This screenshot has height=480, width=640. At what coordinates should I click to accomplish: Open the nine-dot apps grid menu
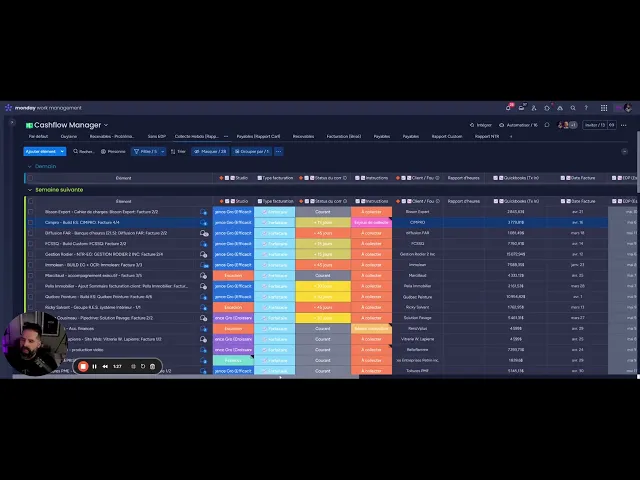[604, 108]
